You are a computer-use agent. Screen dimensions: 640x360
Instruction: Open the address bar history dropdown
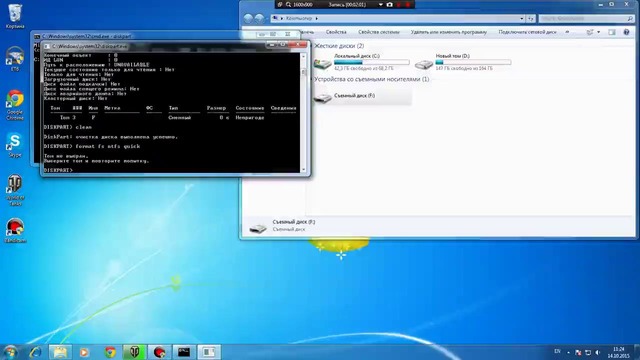(x=522, y=18)
